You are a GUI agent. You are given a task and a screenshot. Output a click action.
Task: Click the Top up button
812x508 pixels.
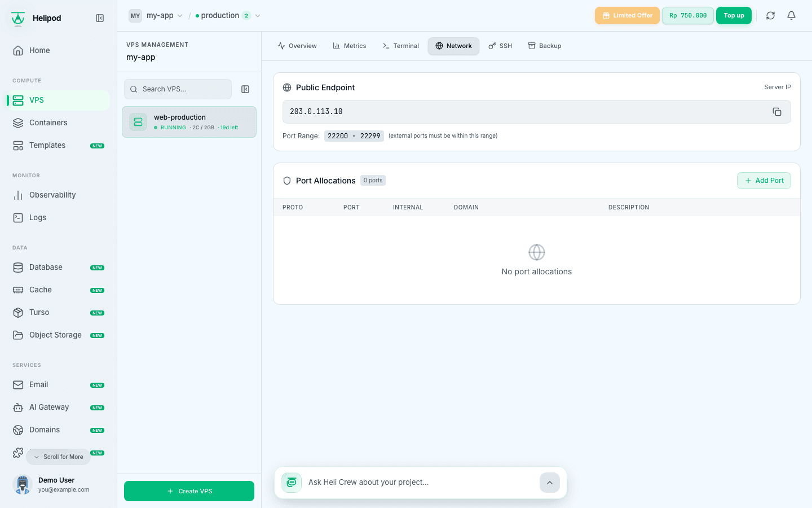(x=734, y=16)
